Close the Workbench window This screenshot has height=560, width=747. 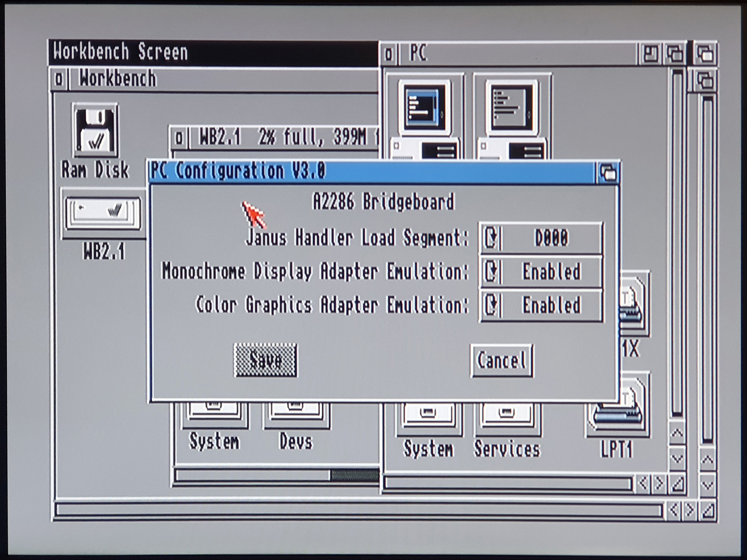click(x=59, y=80)
